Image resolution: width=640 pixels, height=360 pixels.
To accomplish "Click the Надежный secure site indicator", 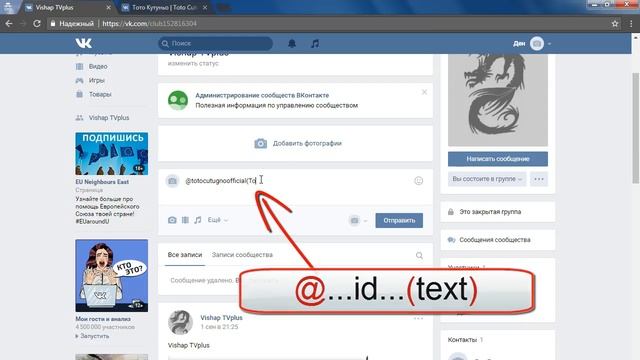I will 71,24.
